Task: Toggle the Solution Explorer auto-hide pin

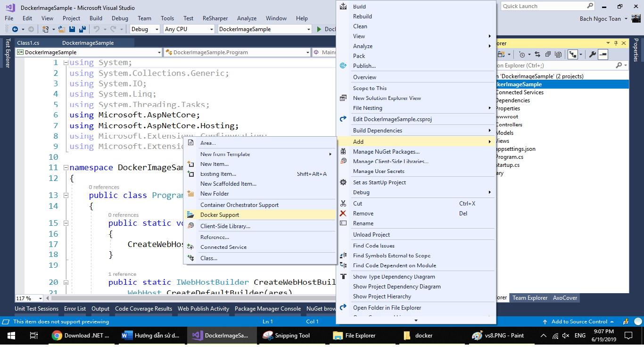Action: (616, 43)
